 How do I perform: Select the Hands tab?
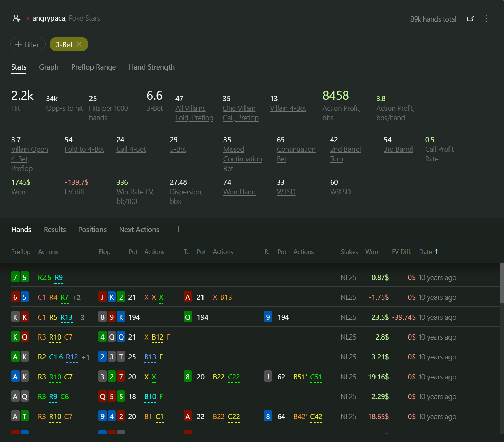21,230
